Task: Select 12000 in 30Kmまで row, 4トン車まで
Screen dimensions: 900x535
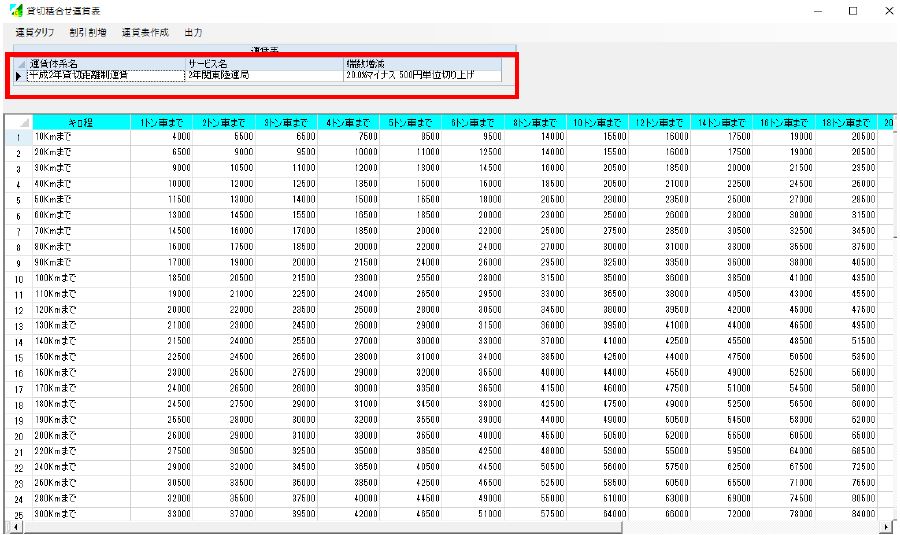Action: (348, 168)
